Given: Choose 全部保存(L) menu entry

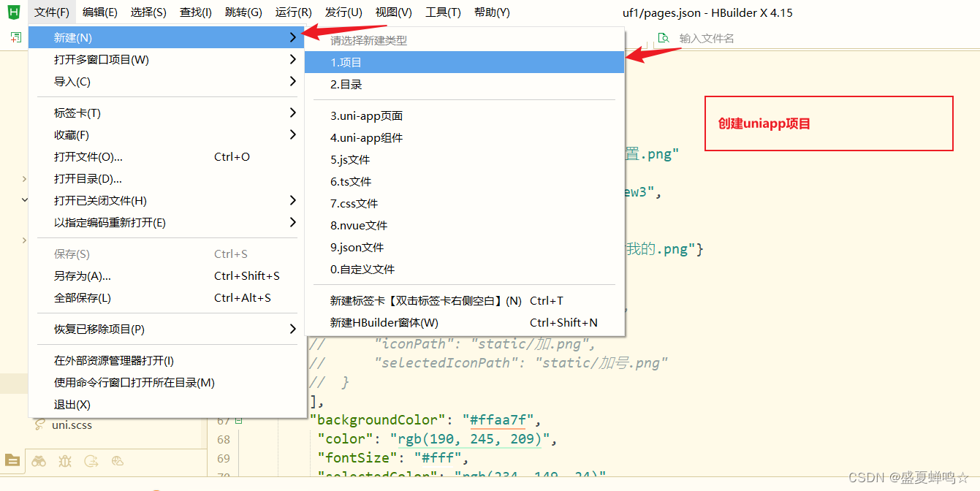Looking at the screenshot, I should [167, 297].
